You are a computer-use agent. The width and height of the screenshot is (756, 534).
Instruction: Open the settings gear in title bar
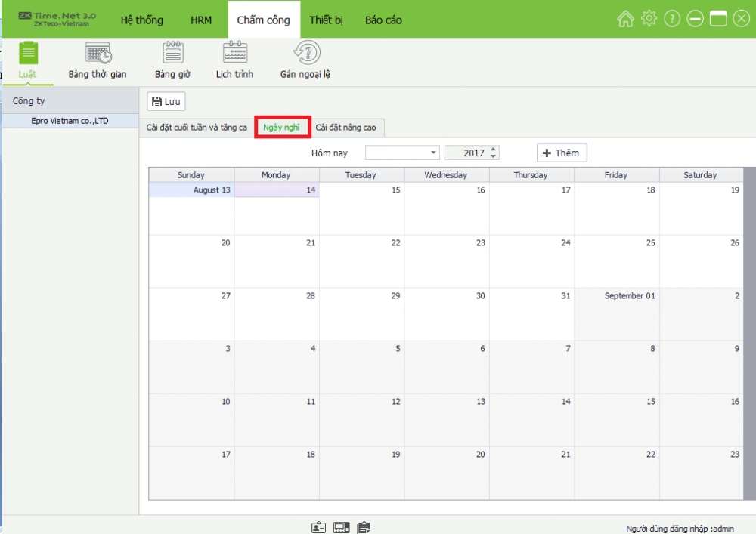[649, 18]
